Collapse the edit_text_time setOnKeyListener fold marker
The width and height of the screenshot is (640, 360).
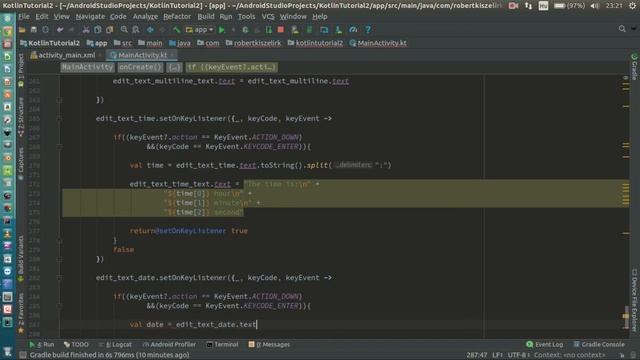(59, 118)
